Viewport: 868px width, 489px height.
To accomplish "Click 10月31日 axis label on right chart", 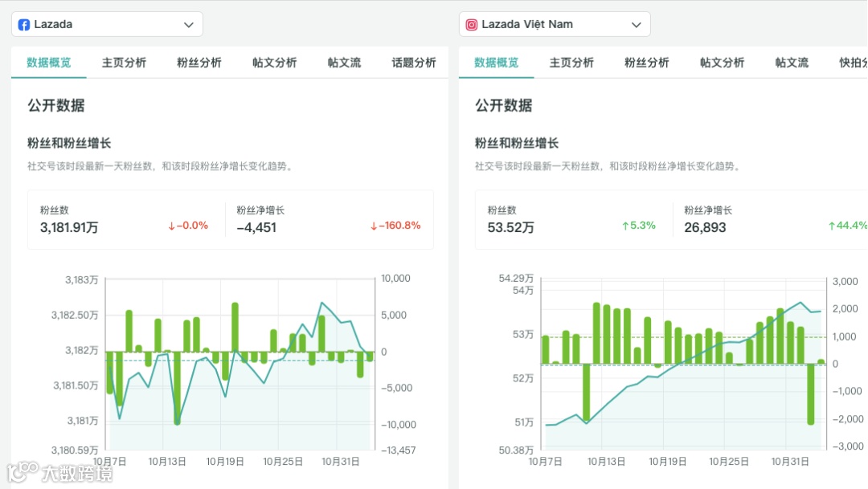I will coord(790,462).
